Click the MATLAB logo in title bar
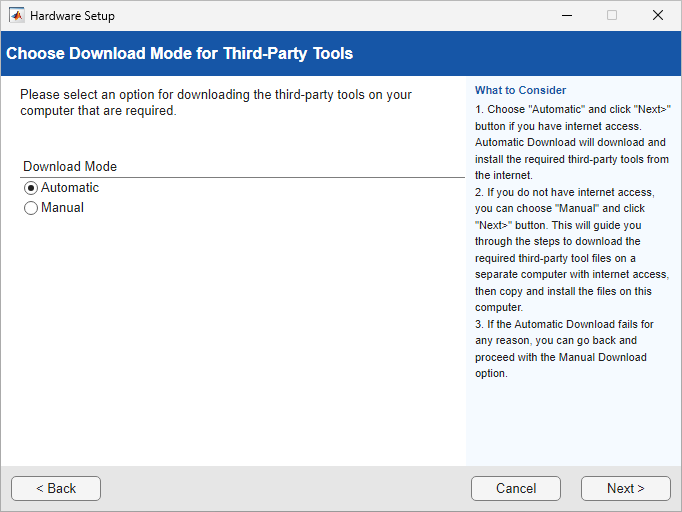Screen dimensions: 682x512 pyautogui.click(x=17, y=16)
